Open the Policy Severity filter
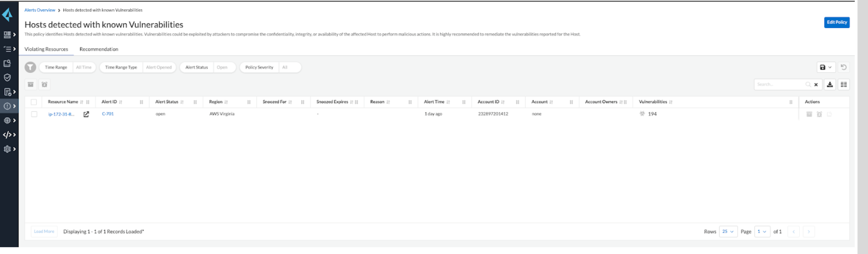The width and height of the screenshot is (868, 254). coord(270,67)
